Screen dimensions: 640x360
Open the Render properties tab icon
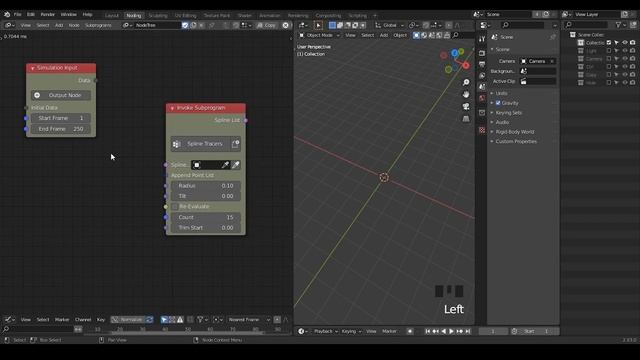482,53
